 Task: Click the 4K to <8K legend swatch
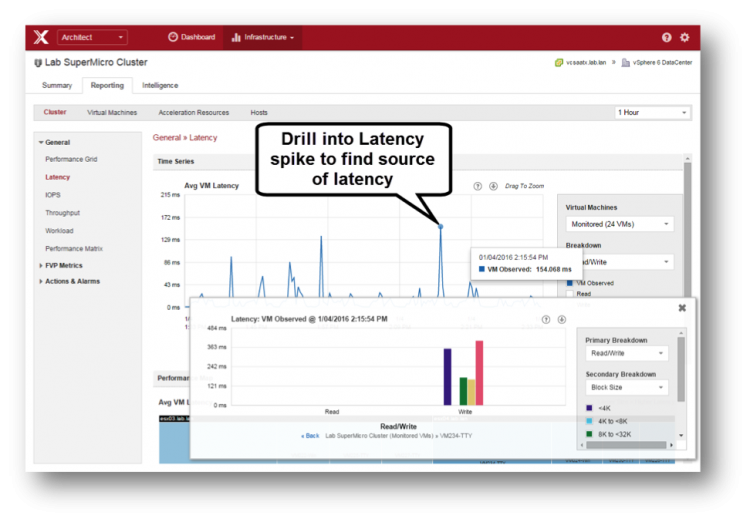coord(589,421)
